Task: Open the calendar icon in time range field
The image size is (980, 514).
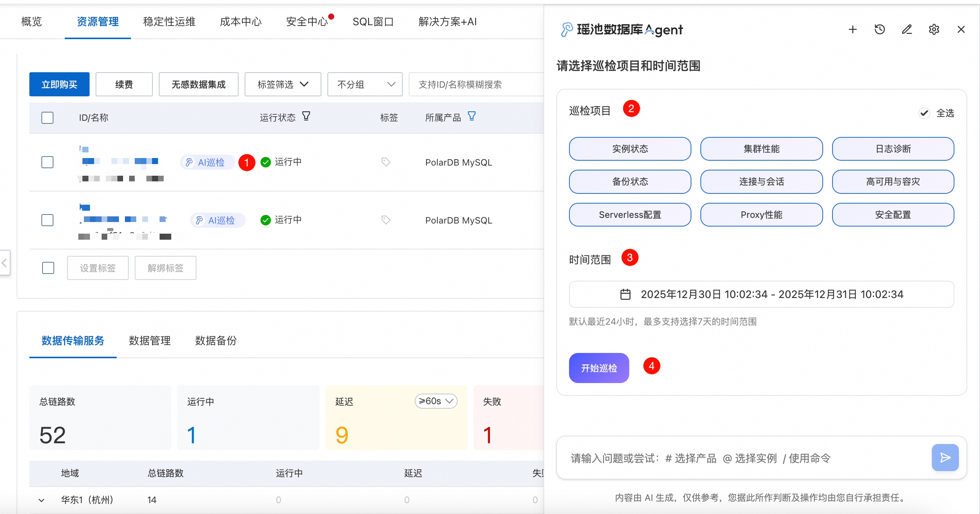Action: 625,294
